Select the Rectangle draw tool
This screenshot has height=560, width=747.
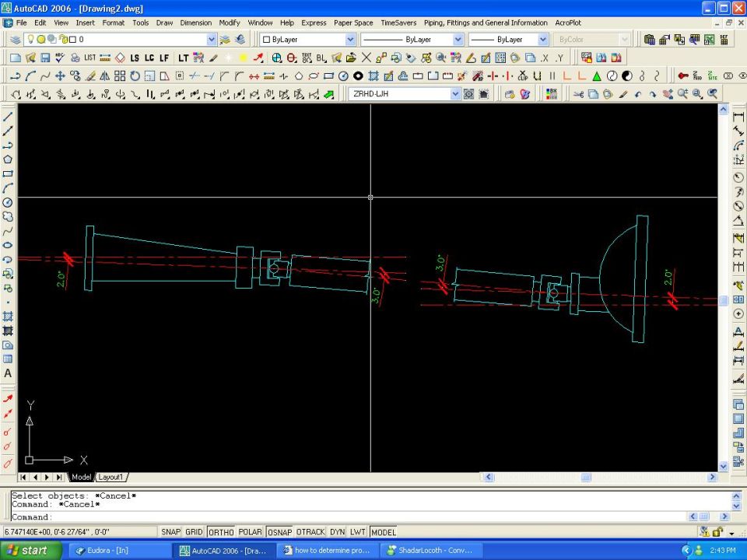click(x=8, y=173)
